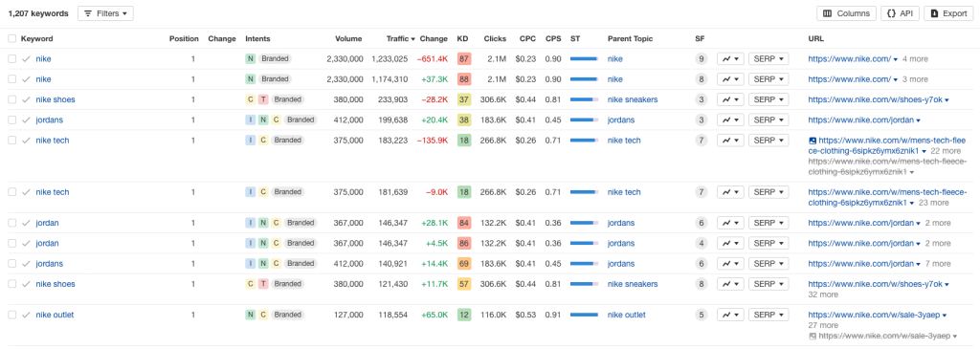Open the trend chart dropdown in the KD 88 row
Screen dimensions: 980x349
click(x=730, y=79)
